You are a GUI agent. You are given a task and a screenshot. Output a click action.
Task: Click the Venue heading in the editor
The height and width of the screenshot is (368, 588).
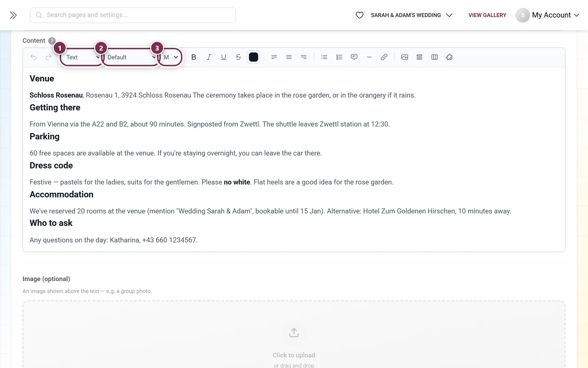point(42,79)
